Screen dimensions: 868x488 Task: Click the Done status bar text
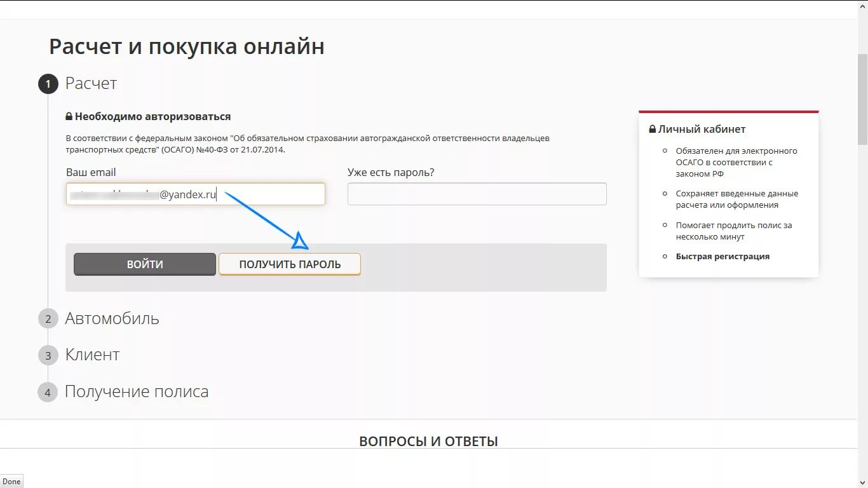(11, 482)
